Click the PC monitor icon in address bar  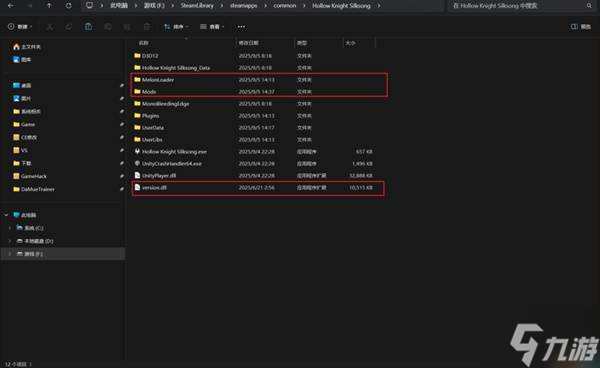[90, 5]
